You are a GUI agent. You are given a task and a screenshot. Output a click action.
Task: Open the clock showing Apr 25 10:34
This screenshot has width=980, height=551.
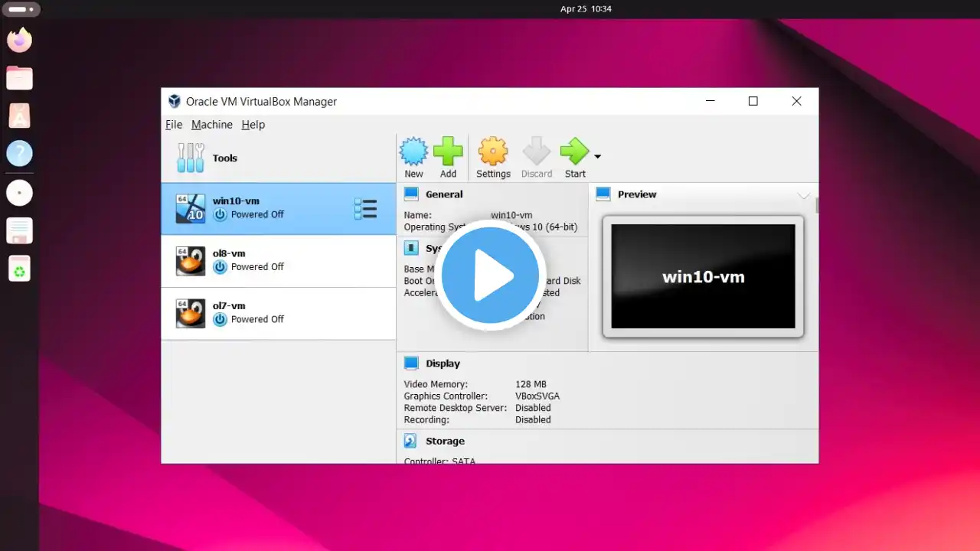click(586, 9)
